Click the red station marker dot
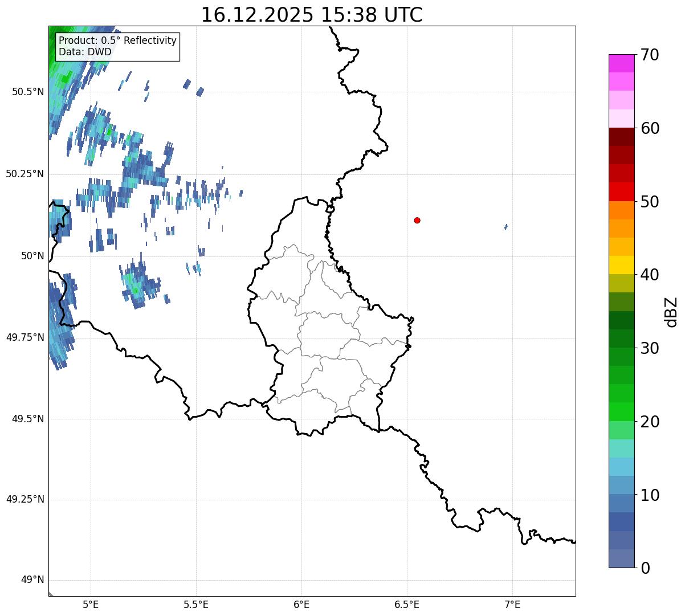The height and width of the screenshot is (616, 685). coord(417,220)
